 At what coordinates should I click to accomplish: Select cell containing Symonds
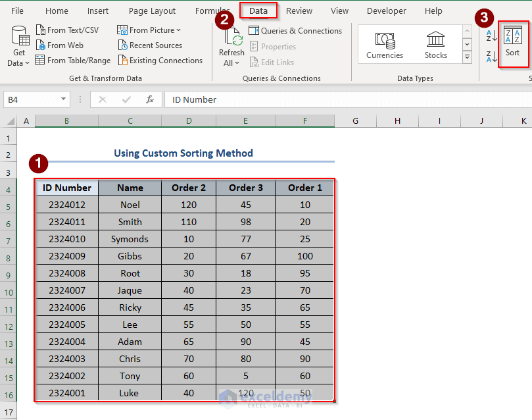point(130,239)
